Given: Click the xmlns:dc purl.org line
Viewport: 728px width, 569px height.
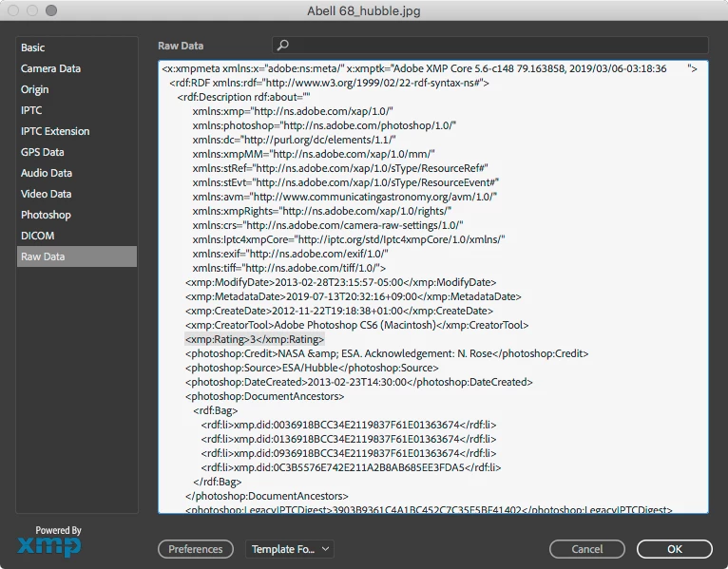Looking at the screenshot, I should [294, 140].
